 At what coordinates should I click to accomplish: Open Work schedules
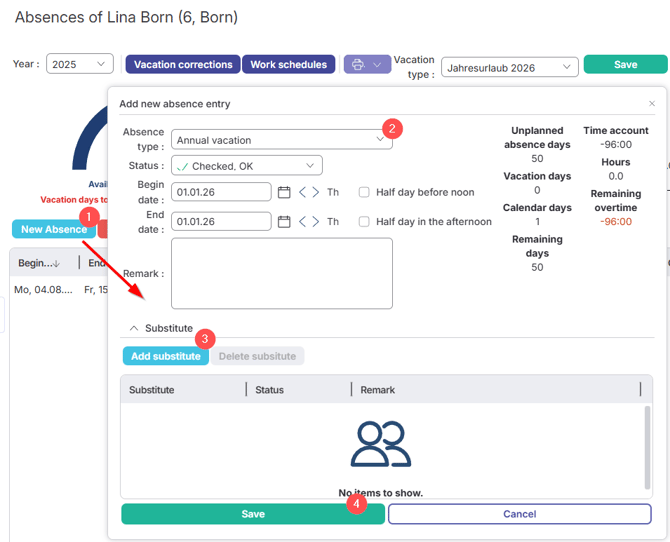(x=288, y=65)
